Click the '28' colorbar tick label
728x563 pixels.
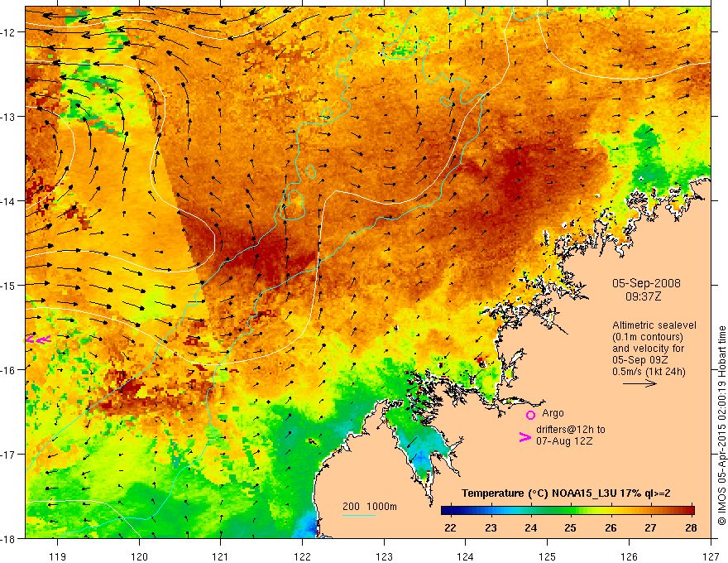tap(691, 528)
